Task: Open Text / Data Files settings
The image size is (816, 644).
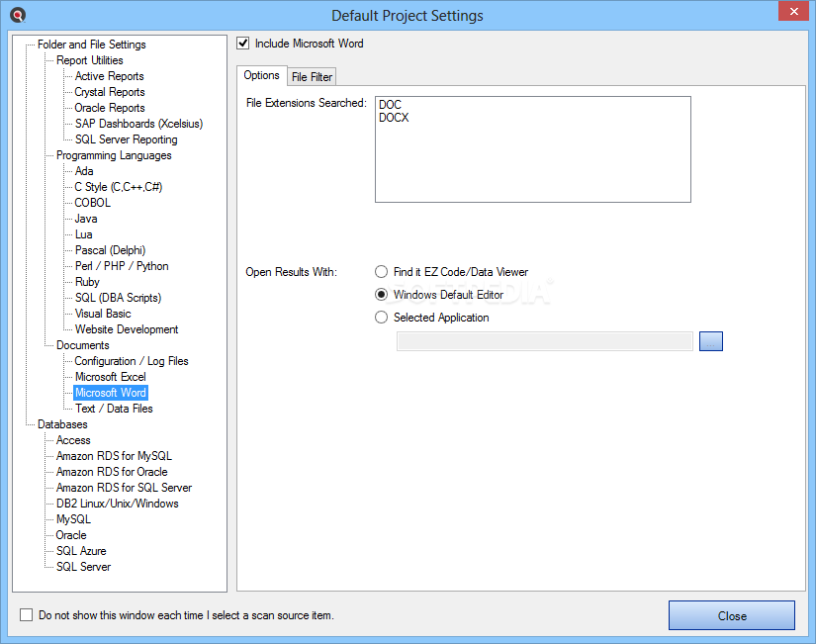Action: 114,409
